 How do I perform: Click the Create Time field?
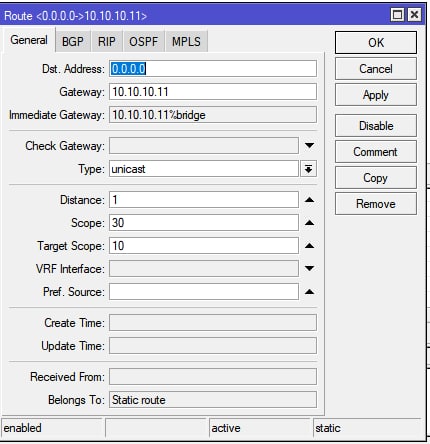coord(213,323)
